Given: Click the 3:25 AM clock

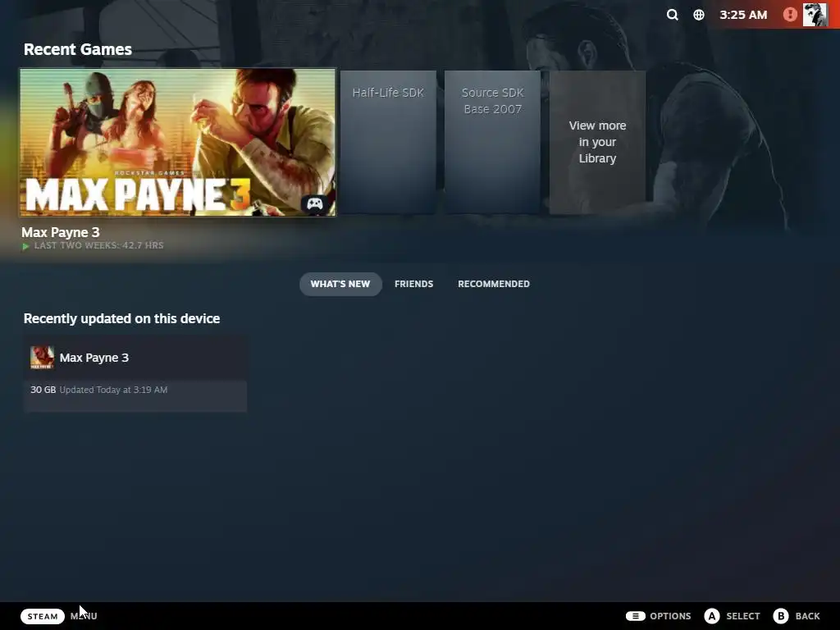Looking at the screenshot, I should tap(743, 15).
